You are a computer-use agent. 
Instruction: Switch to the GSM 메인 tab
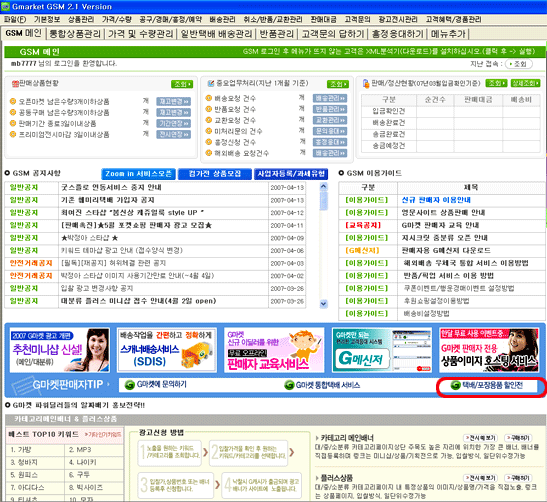[x=24, y=33]
